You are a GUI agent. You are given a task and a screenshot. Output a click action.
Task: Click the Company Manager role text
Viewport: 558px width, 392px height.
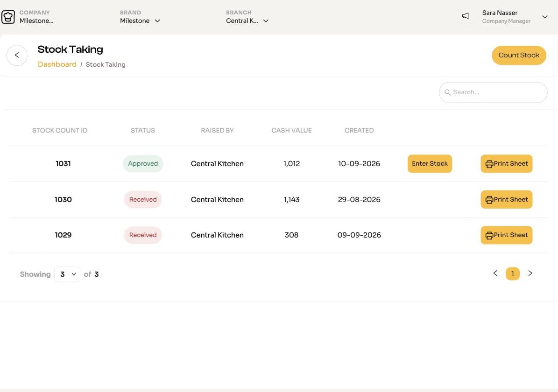[506, 21]
